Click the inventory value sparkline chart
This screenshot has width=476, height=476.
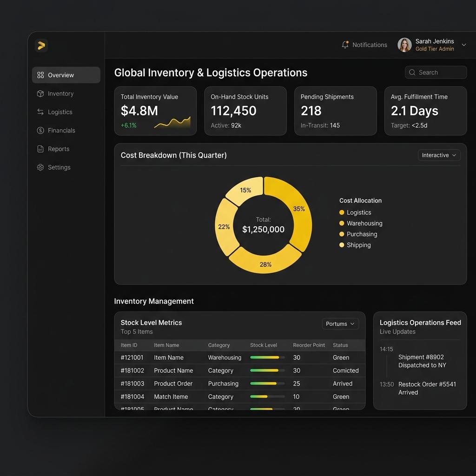click(x=172, y=123)
